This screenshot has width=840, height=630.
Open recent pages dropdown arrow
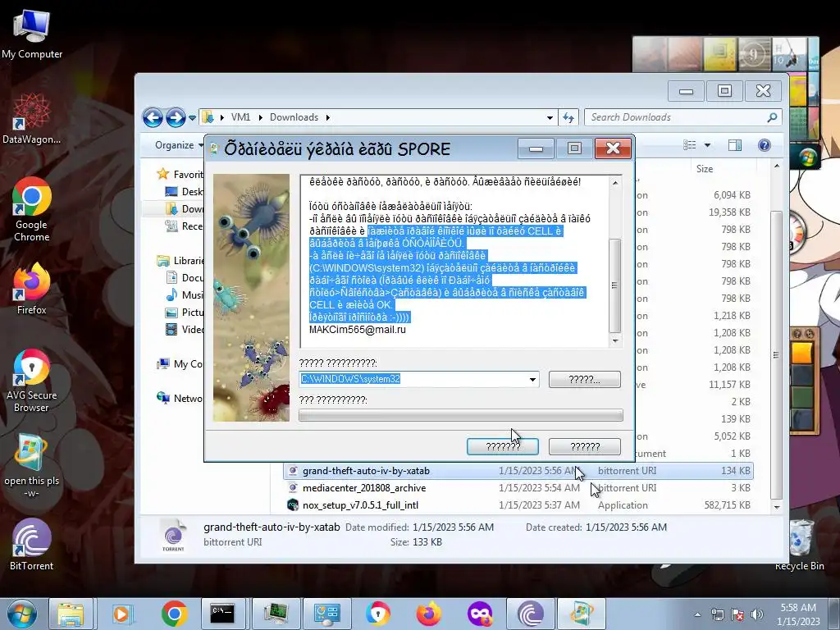[192, 117]
